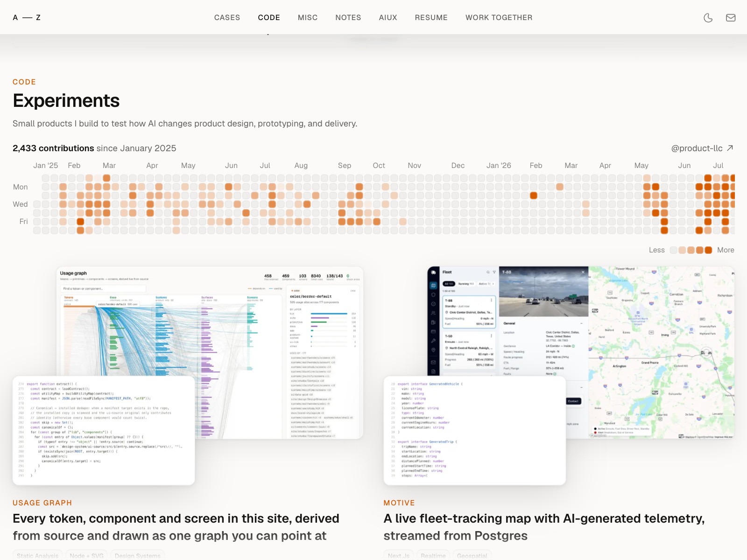Click the Realtime tag

pyautogui.click(x=433, y=556)
